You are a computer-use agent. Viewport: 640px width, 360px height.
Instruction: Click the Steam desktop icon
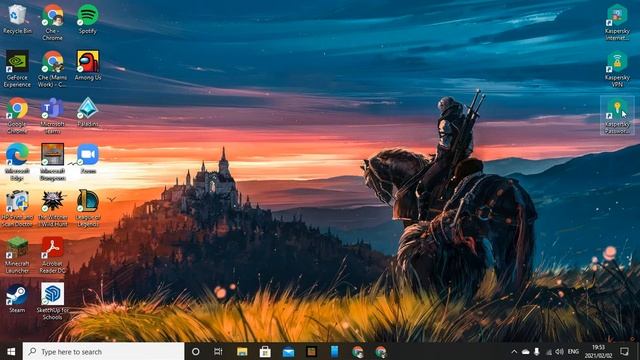pyautogui.click(x=17, y=298)
